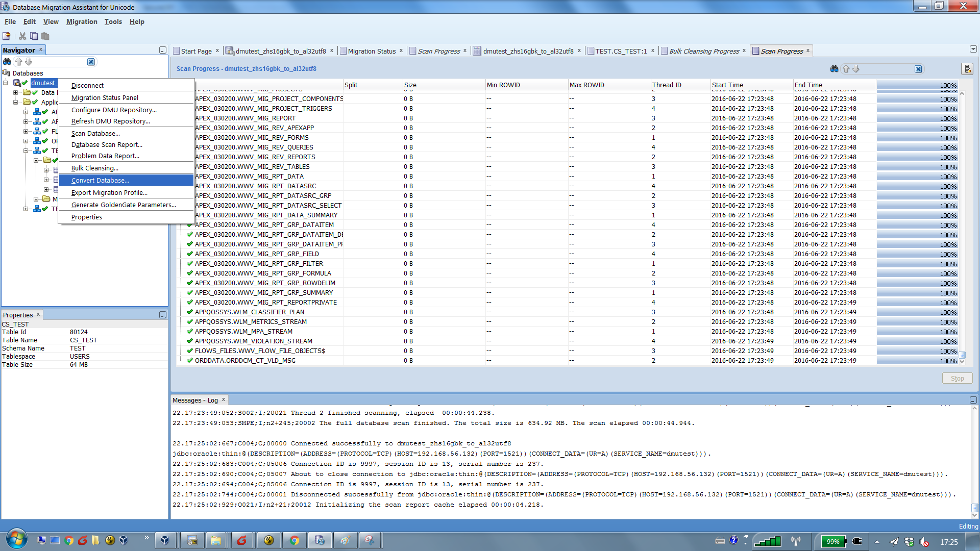Click the Scan Progress binoculars find icon
This screenshot has width=980, height=551.
click(x=835, y=69)
